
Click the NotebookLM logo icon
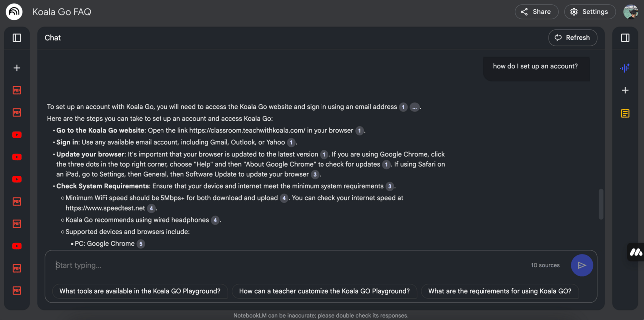pos(14,12)
